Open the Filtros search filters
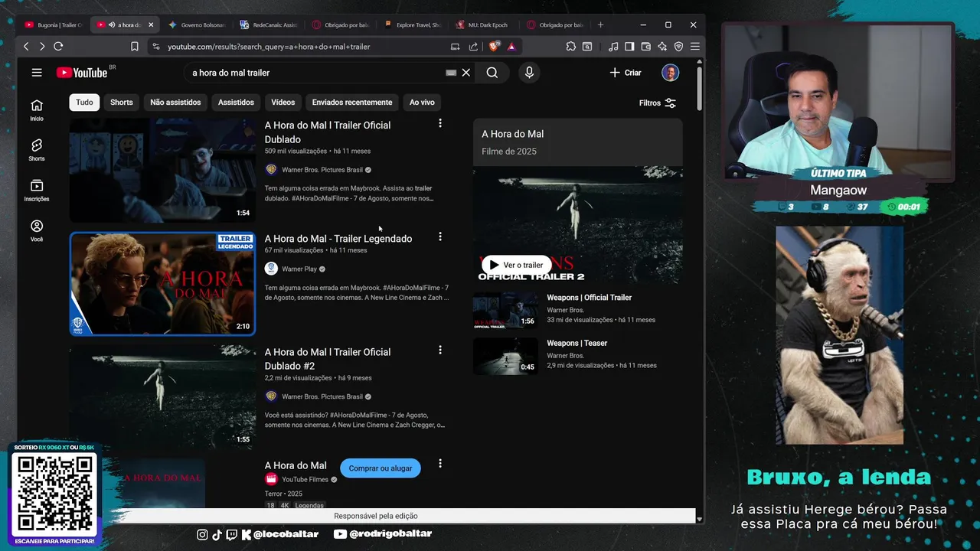 (x=658, y=103)
